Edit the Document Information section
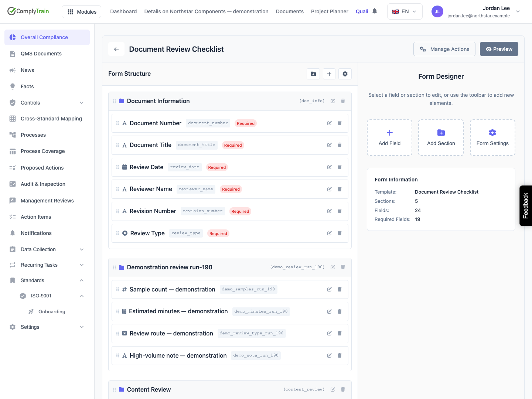This screenshot has height=399, width=532. point(333,101)
